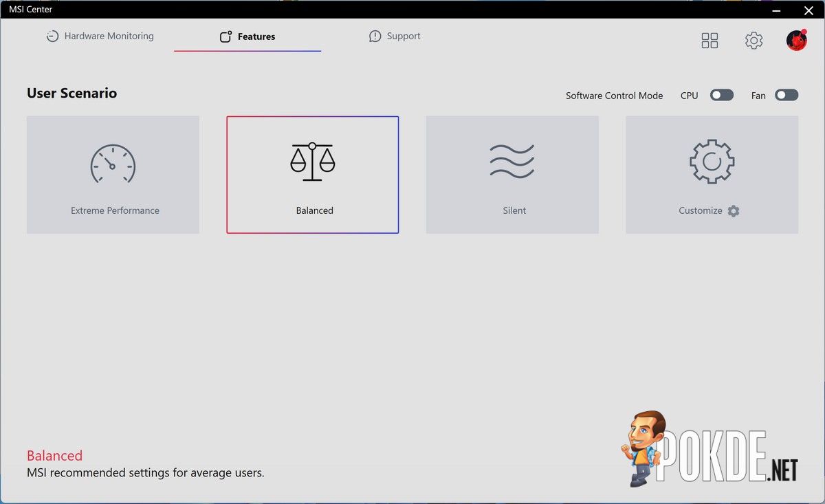Viewport: 825px width, 504px height.
Task: Toggle the Fan software control switch
Action: coord(786,95)
